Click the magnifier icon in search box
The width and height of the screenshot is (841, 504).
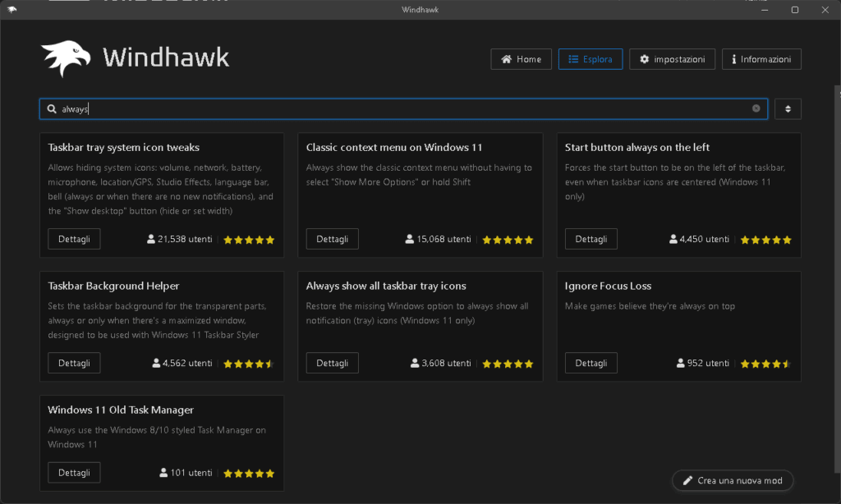[x=52, y=109]
